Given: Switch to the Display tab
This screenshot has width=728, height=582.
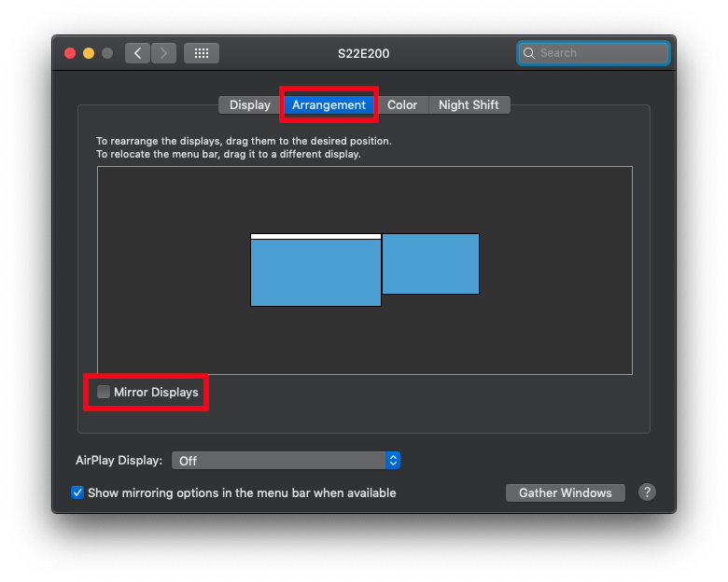Looking at the screenshot, I should 249,105.
